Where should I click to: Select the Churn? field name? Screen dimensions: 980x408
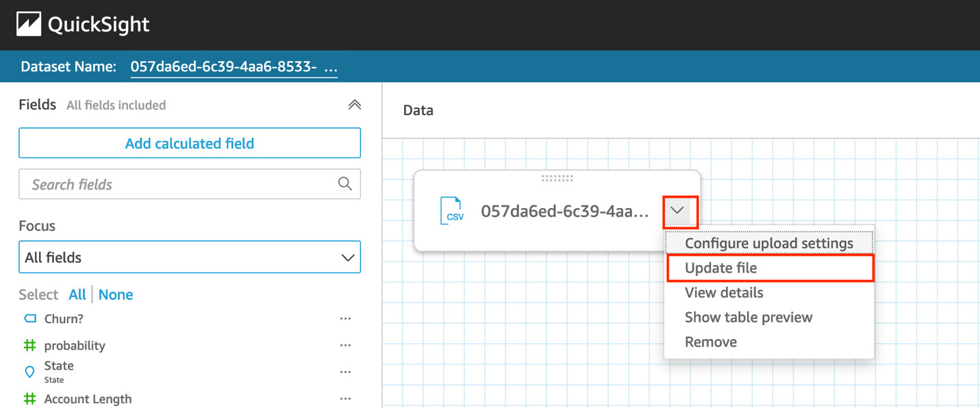pyautogui.click(x=64, y=318)
